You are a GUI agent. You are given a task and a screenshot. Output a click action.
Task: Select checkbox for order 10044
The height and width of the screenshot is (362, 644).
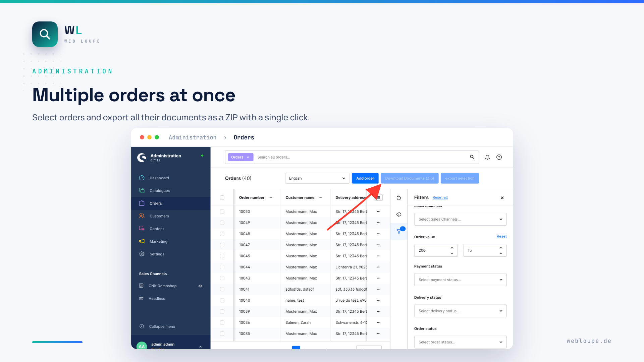(x=222, y=267)
